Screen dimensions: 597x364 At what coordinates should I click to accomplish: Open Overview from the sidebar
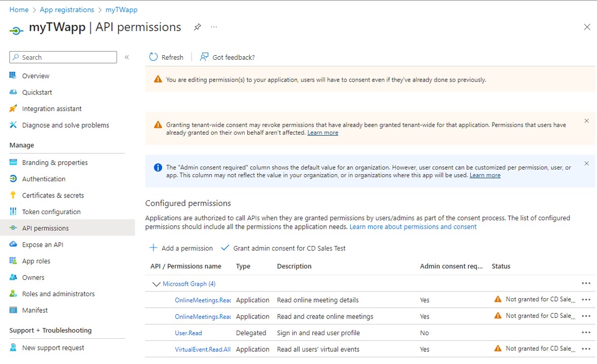(x=35, y=76)
